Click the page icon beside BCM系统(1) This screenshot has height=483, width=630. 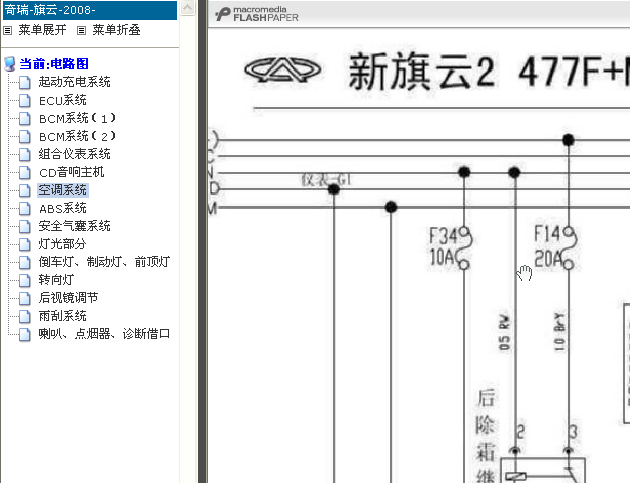tap(25, 119)
